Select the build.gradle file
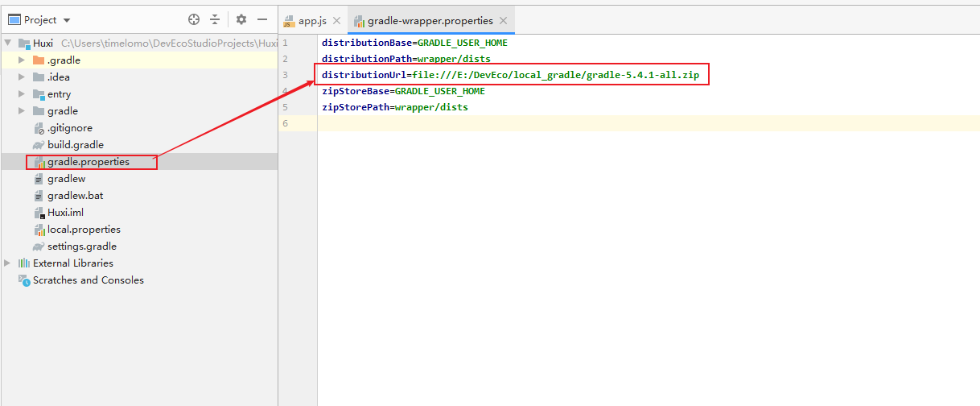This screenshot has height=406, width=980. click(75, 144)
